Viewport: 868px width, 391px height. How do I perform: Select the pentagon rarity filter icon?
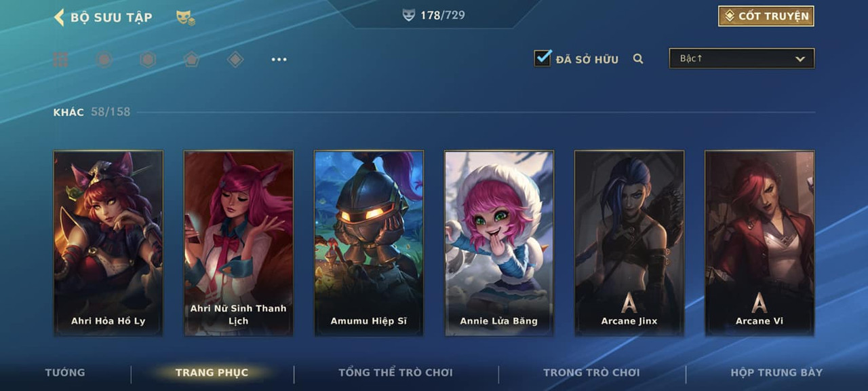pos(191,60)
